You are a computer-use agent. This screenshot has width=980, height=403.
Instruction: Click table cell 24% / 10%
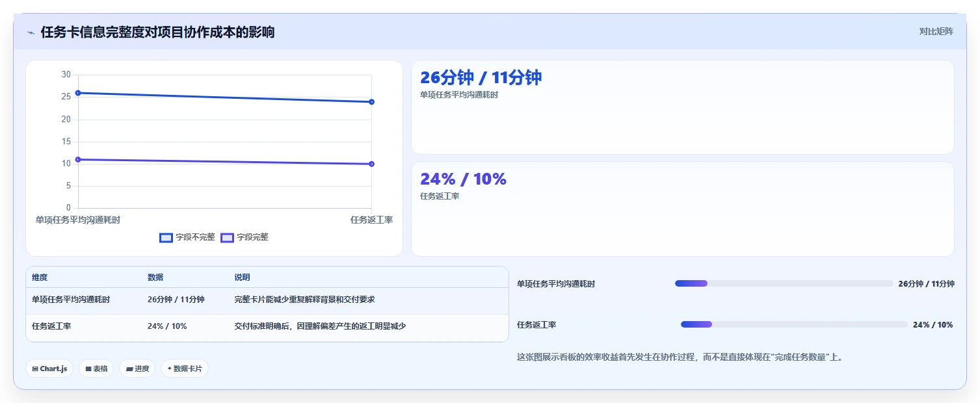click(167, 326)
